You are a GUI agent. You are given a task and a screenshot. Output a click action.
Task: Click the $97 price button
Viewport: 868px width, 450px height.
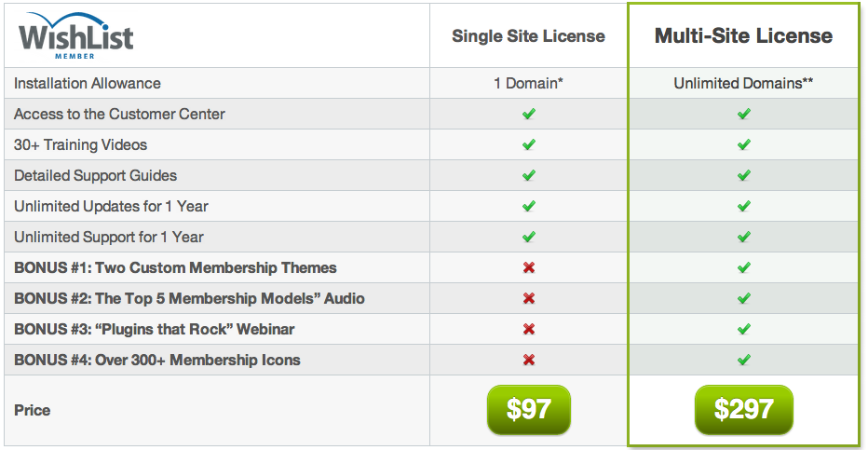tap(529, 410)
